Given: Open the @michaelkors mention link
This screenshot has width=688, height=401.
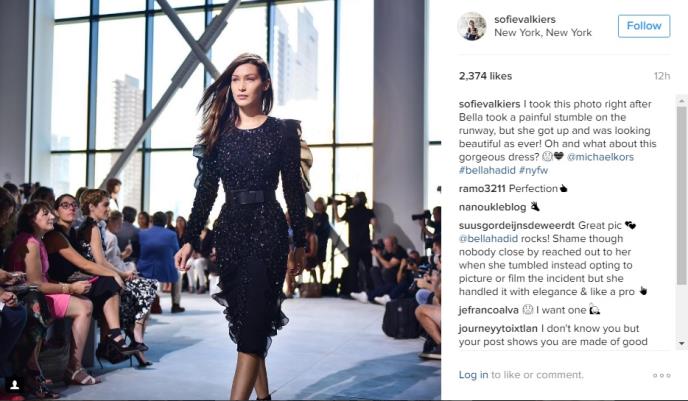Looking at the screenshot, I should pyautogui.click(x=600, y=157).
